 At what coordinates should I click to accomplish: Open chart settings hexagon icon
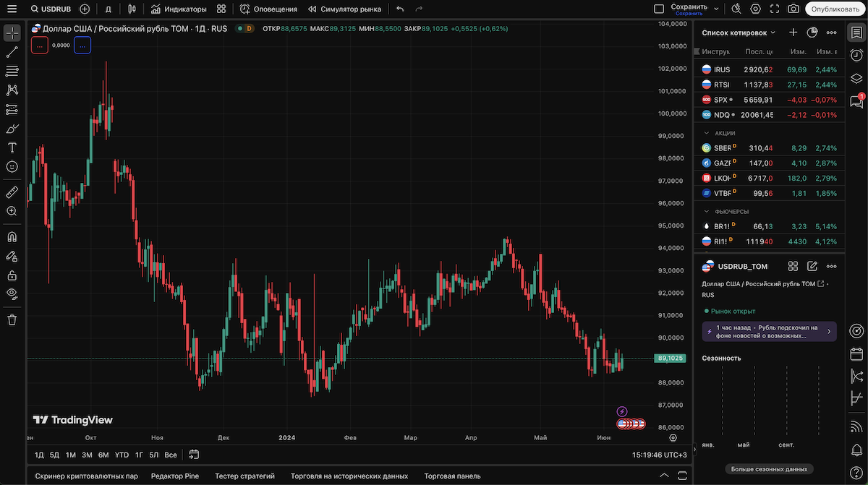756,9
